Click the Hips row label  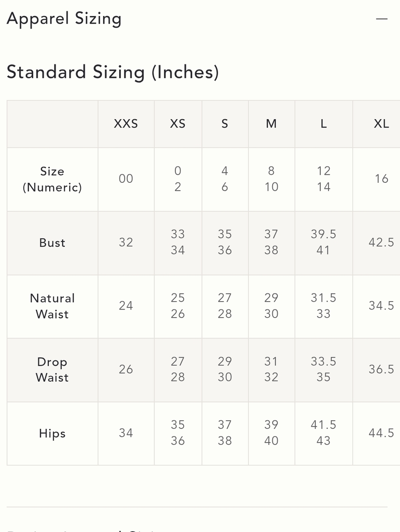click(52, 433)
